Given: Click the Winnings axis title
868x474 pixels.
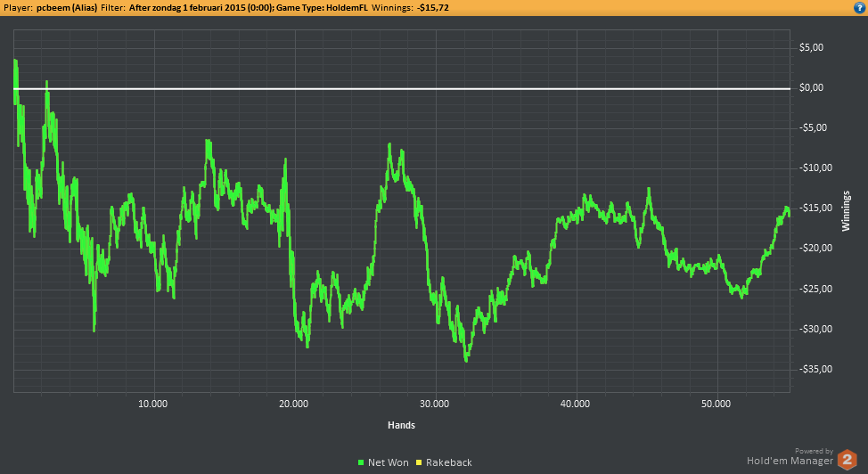Looking at the screenshot, I should coord(846,211).
